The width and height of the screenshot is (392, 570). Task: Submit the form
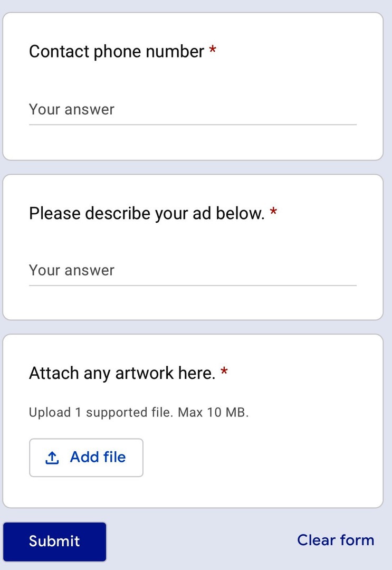pos(54,541)
